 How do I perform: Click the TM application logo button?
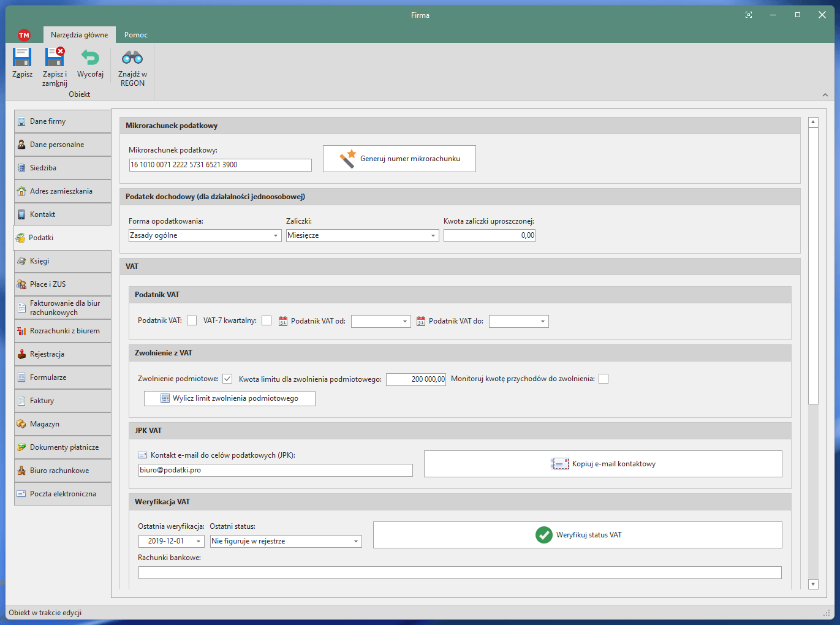(x=24, y=35)
